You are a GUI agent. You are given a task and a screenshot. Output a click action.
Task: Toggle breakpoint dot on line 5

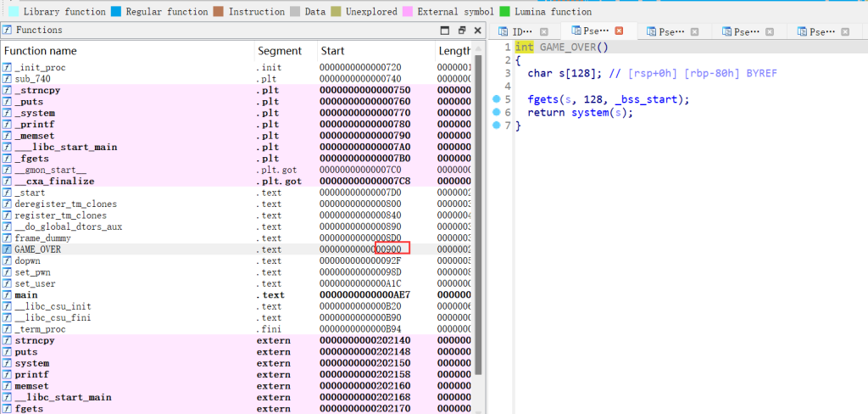tap(497, 99)
